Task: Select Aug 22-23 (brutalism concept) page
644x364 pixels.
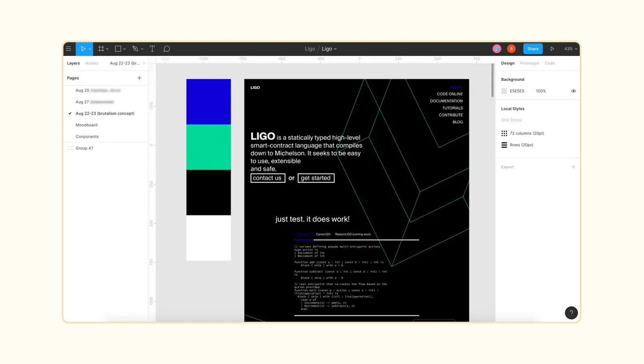Action: point(105,113)
